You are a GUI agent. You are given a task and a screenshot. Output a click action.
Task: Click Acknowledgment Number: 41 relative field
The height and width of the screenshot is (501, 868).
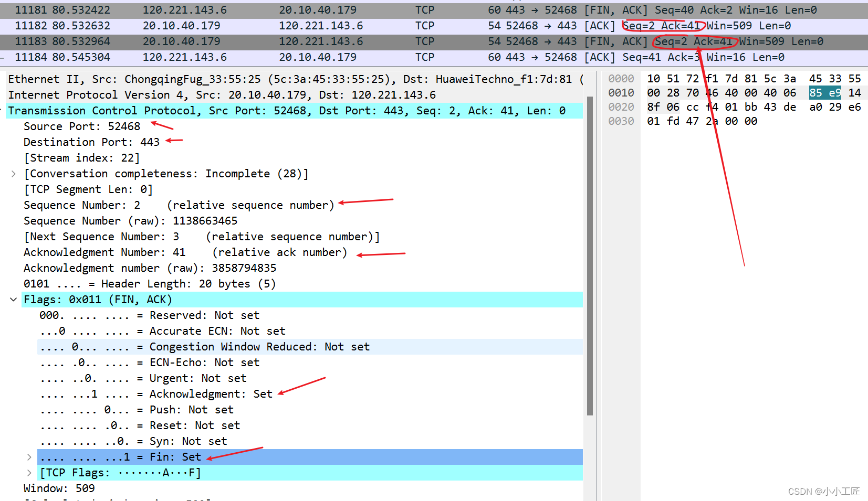click(185, 252)
